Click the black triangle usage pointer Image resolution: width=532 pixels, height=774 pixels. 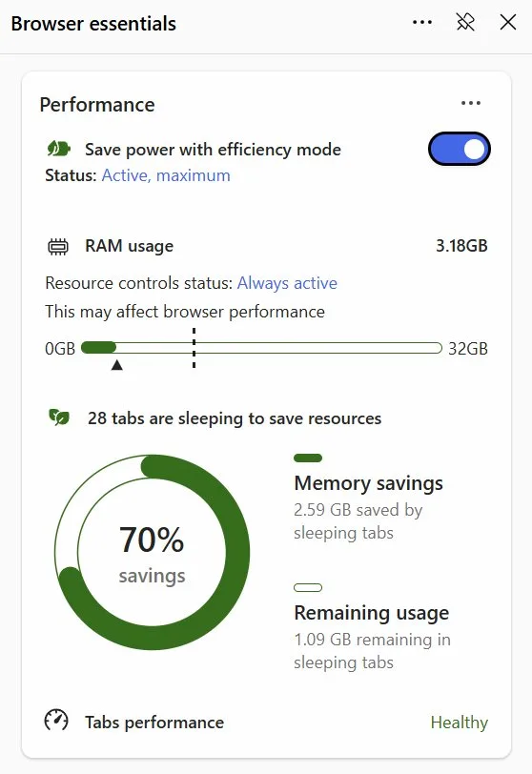click(117, 365)
